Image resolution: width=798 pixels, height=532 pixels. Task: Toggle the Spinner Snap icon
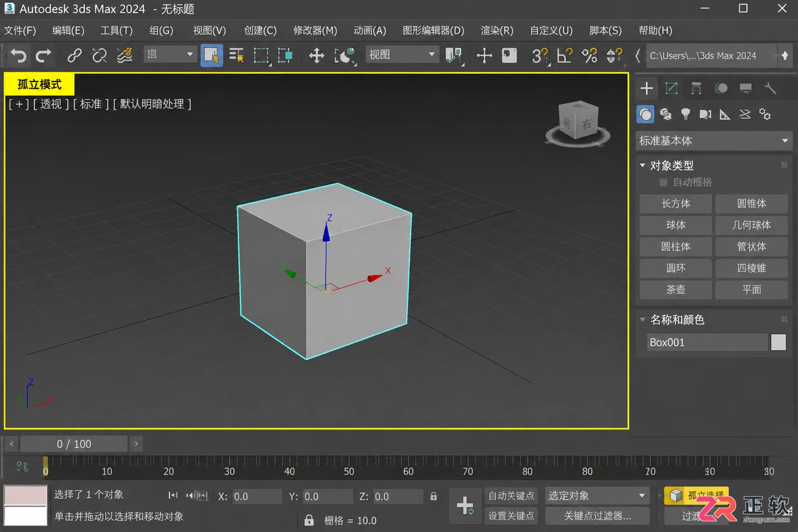click(x=615, y=55)
